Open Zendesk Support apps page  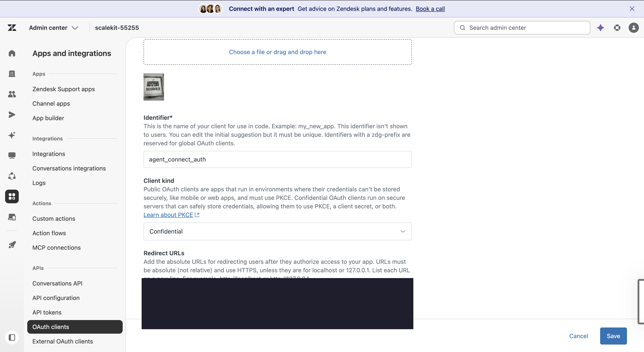(63, 89)
